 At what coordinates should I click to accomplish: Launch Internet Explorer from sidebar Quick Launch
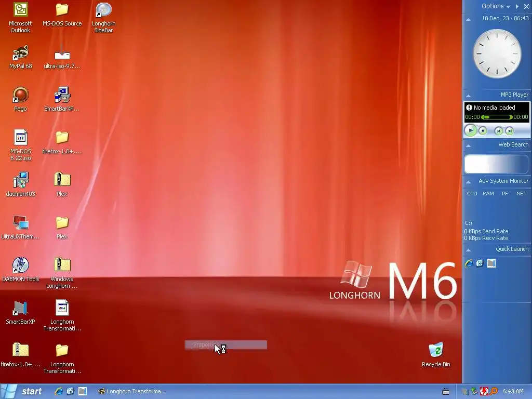pyautogui.click(x=469, y=263)
